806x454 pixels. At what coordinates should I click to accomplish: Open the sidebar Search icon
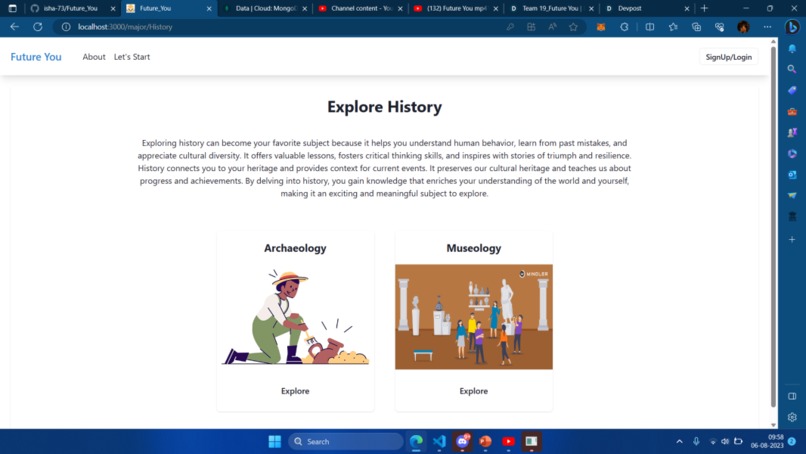(x=792, y=69)
